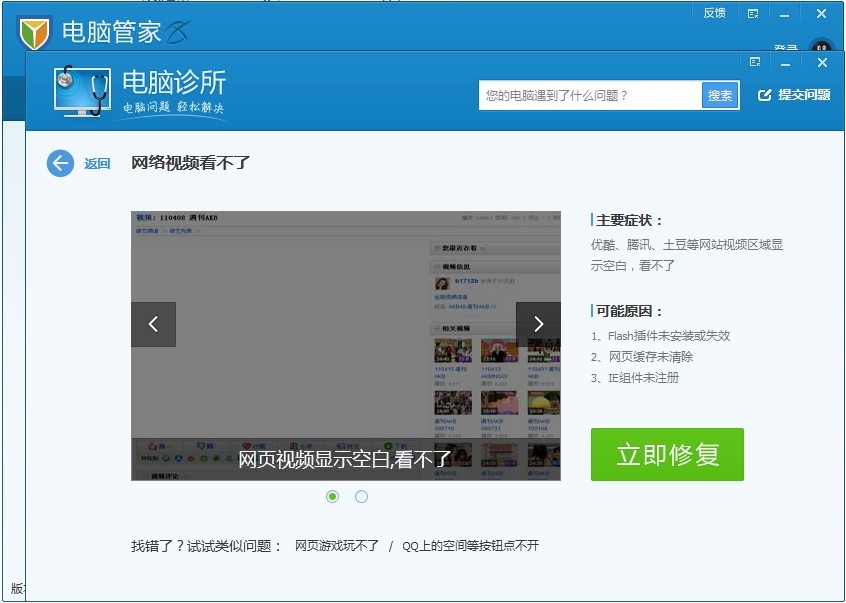Click the 反馈 feedback link

pyautogui.click(x=713, y=13)
